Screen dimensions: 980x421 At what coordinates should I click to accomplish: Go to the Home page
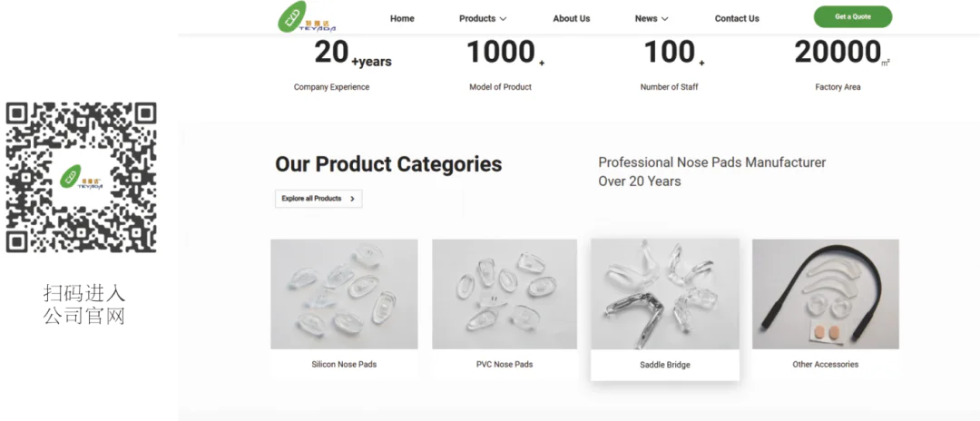(402, 18)
